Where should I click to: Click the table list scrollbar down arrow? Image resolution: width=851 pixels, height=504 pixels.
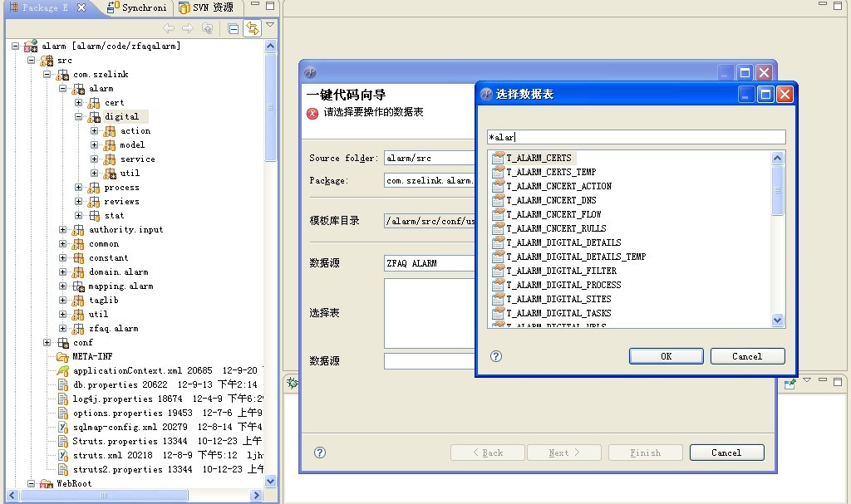(777, 321)
